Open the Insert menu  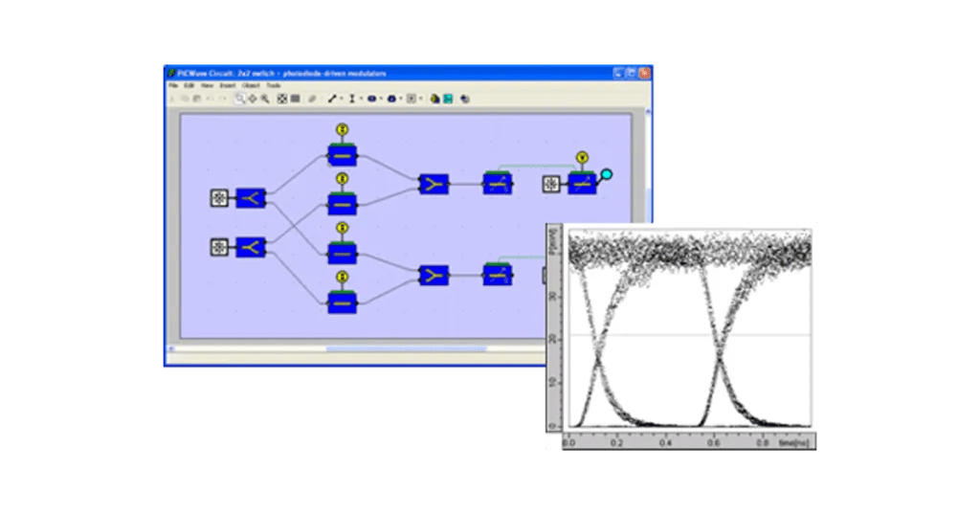coord(228,85)
